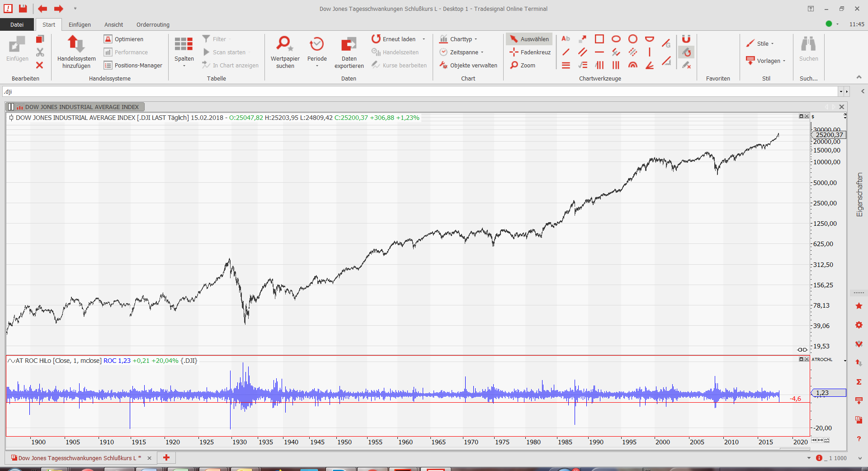
Task: Click Handelssystem hinzufügen icon
Action: pyautogui.click(x=76, y=44)
